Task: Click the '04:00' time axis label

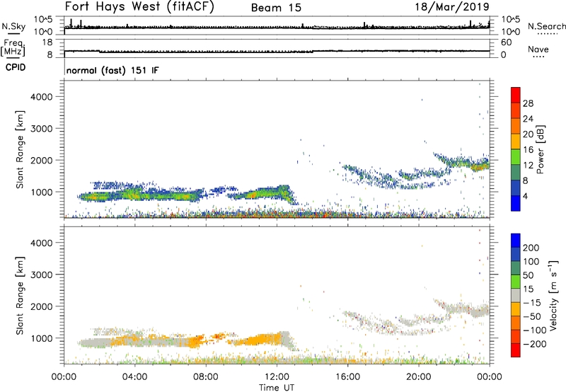Action: pyautogui.click(x=134, y=377)
